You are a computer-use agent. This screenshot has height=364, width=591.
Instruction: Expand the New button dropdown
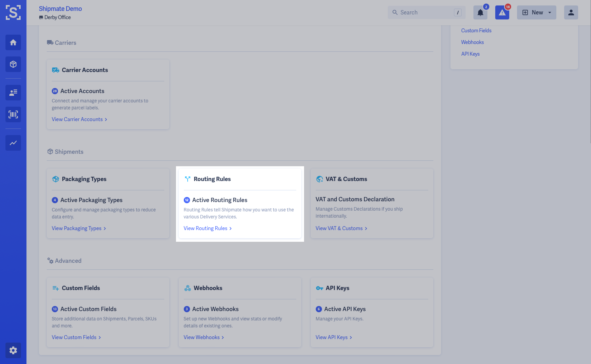click(x=536, y=12)
